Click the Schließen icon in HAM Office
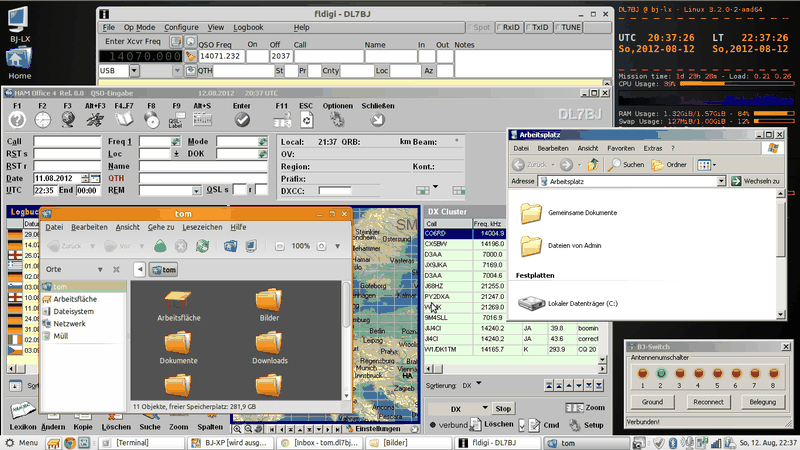 pyautogui.click(x=378, y=120)
